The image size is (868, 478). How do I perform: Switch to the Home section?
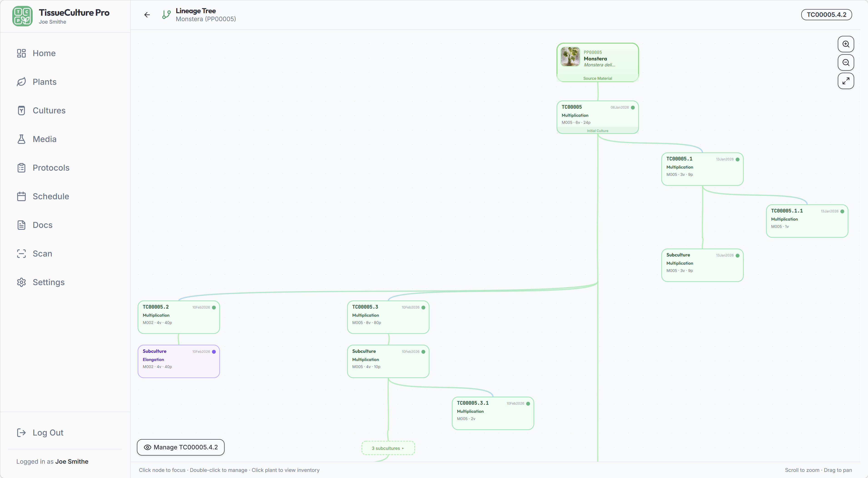click(x=44, y=53)
